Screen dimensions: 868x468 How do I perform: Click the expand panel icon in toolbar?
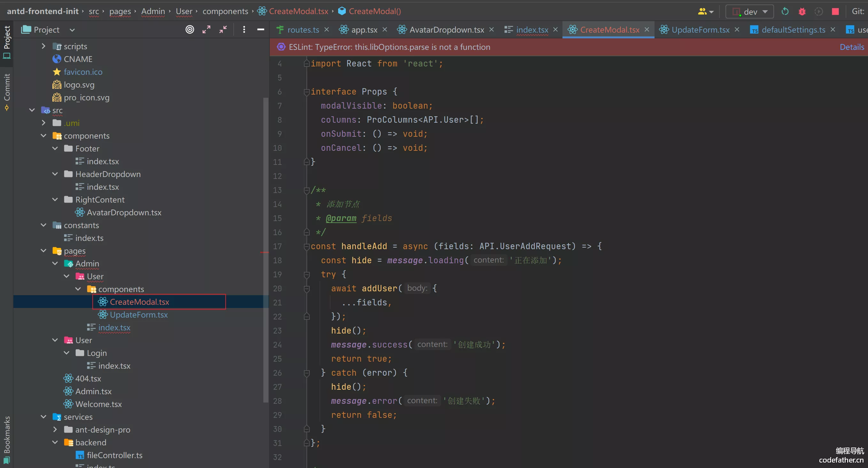(206, 29)
